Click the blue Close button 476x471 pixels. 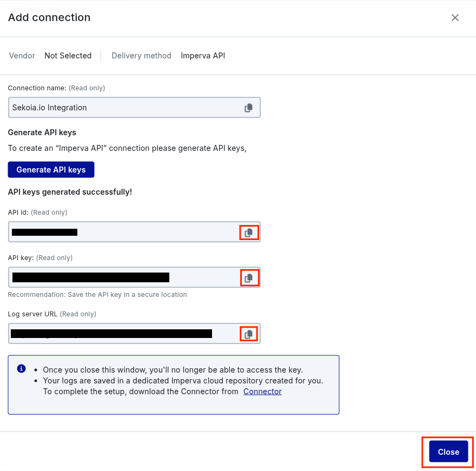[448, 452]
